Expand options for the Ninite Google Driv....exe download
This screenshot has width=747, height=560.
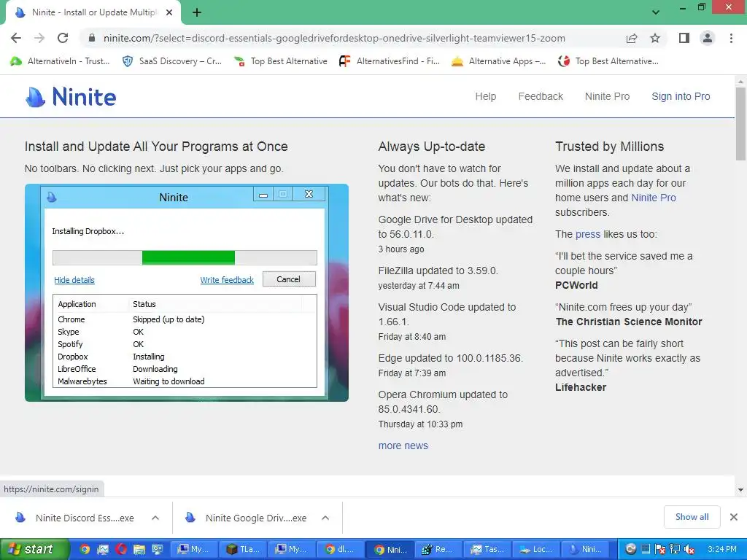coord(325,518)
